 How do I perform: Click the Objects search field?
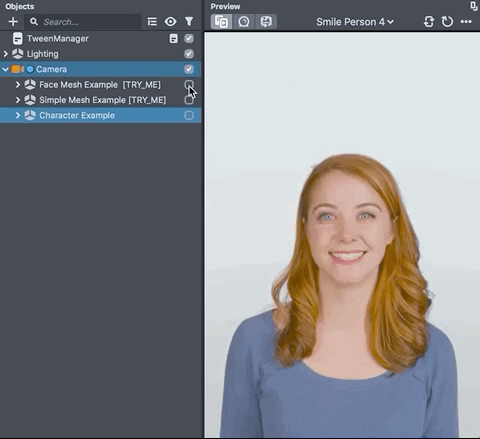tap(83, 22)
